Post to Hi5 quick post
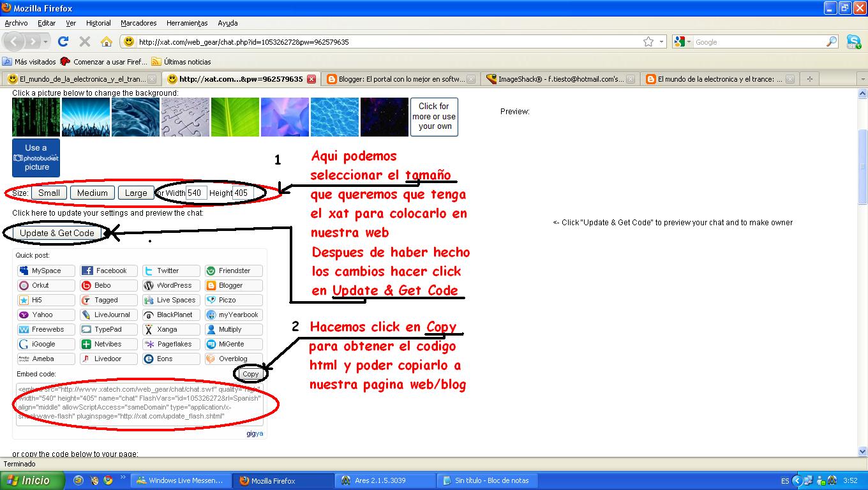868x490 pixels. [x=46, y=300]
